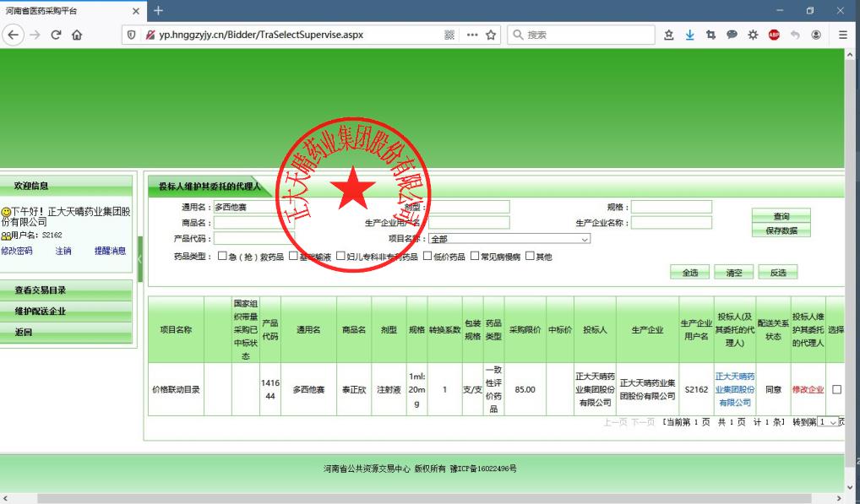Click the 保存数据 button
The width and height of the screenshot is (860, 504).
(781, 230)
